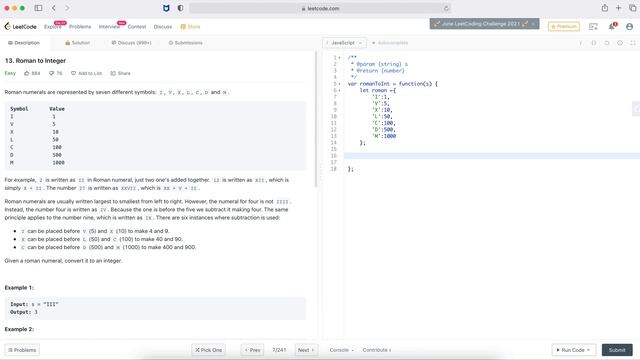Click the description panel scrollbar

(x=316, y=119)
